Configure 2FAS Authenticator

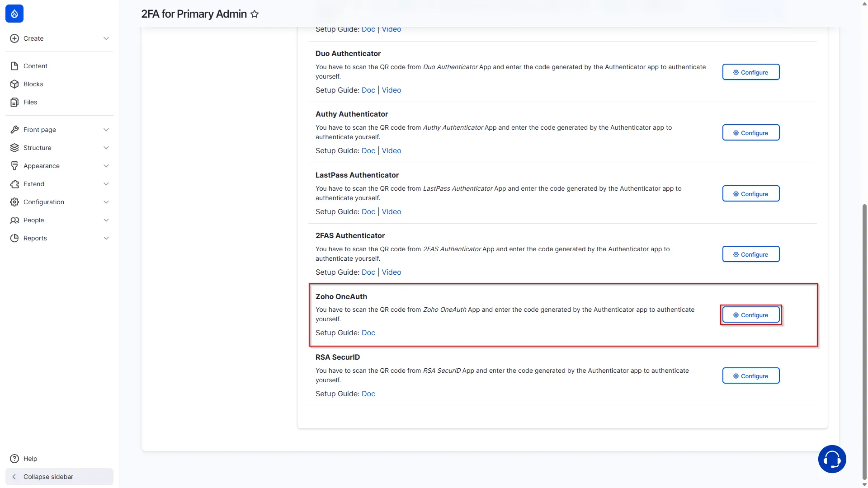tap(750, 254)
